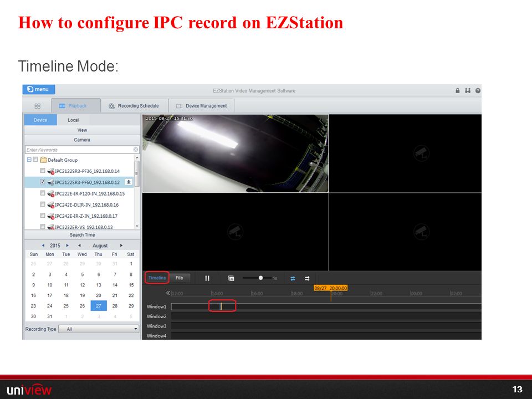This screenshot has width=532, height=399.
Task: Collapse the Default Group tree node
Action: point(29,160)
